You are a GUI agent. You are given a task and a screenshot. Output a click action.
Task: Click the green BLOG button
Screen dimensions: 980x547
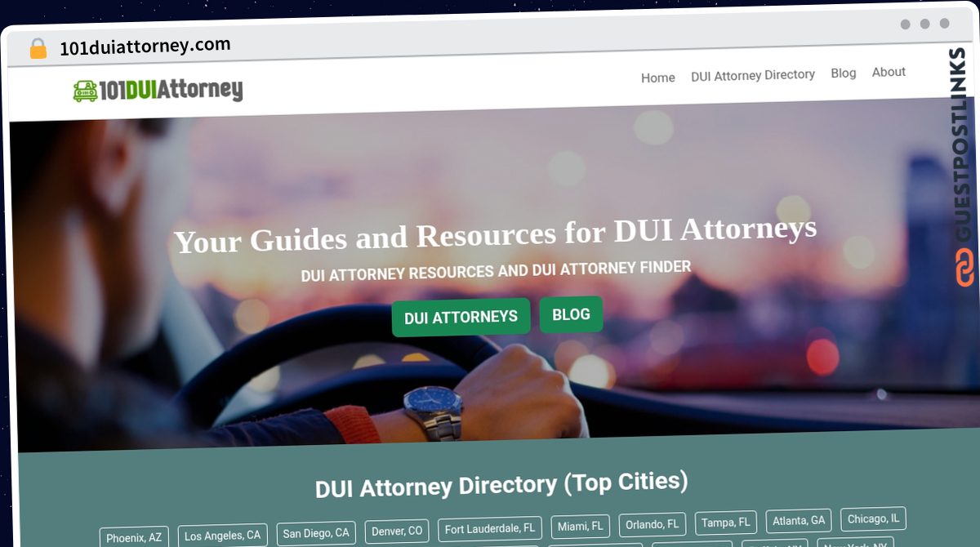click(571, 314)
